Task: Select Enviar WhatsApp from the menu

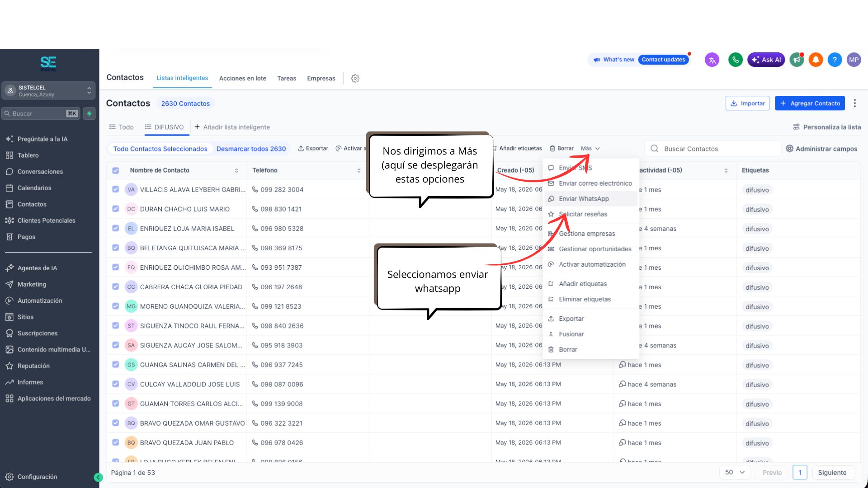Action: [x=584, y=199]
